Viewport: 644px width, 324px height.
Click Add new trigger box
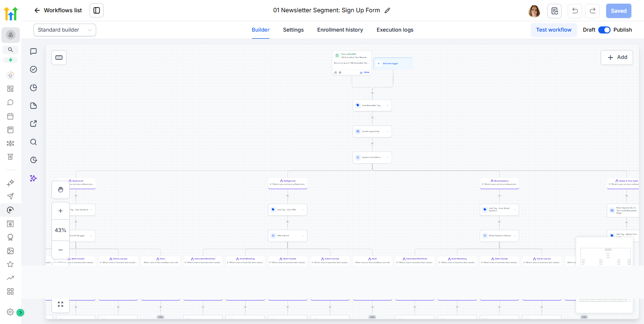(x=393, y=63)
